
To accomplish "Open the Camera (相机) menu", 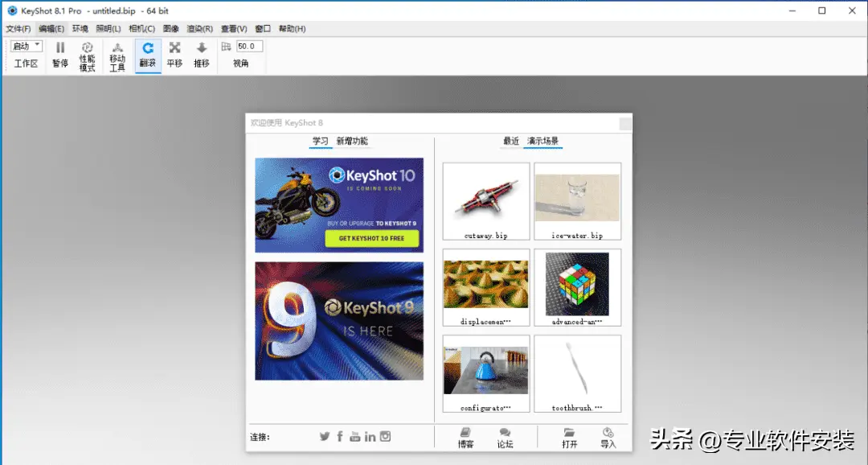I will (141, 29).
